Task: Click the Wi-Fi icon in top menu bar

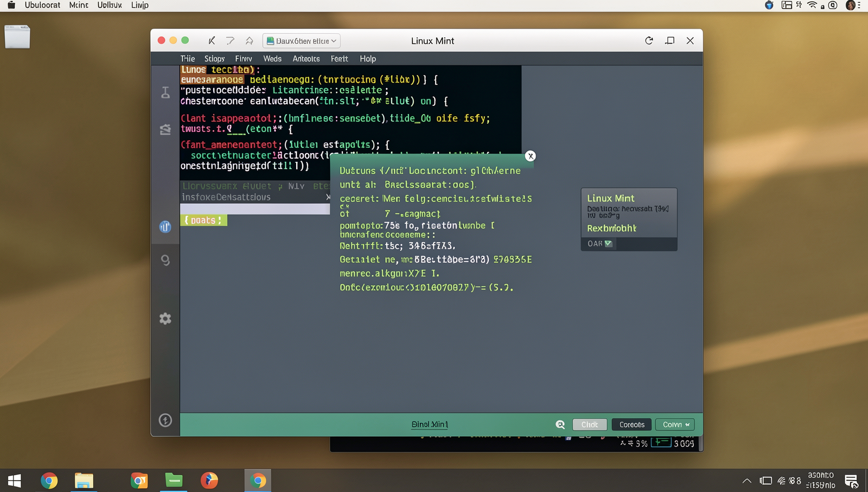Action: click(x=812, y=5)
